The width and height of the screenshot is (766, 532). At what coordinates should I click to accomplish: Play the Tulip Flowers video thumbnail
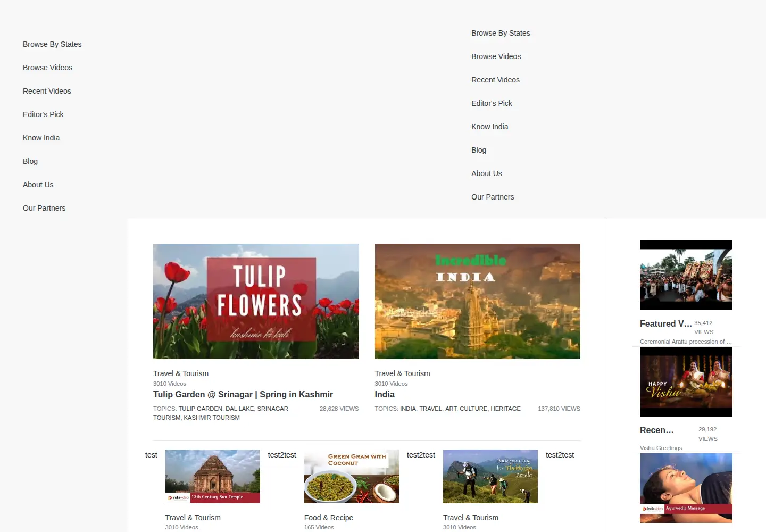click(x=256, y=301)
